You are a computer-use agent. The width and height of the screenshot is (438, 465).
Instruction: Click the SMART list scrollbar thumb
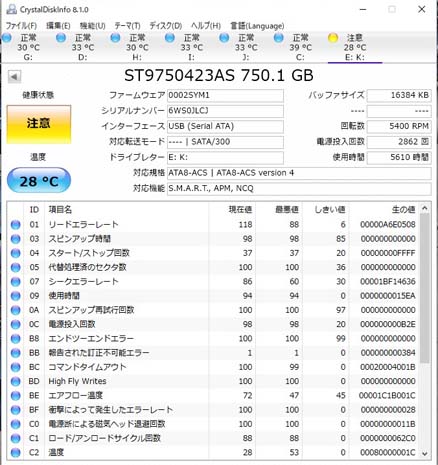[x=425, y=288]
